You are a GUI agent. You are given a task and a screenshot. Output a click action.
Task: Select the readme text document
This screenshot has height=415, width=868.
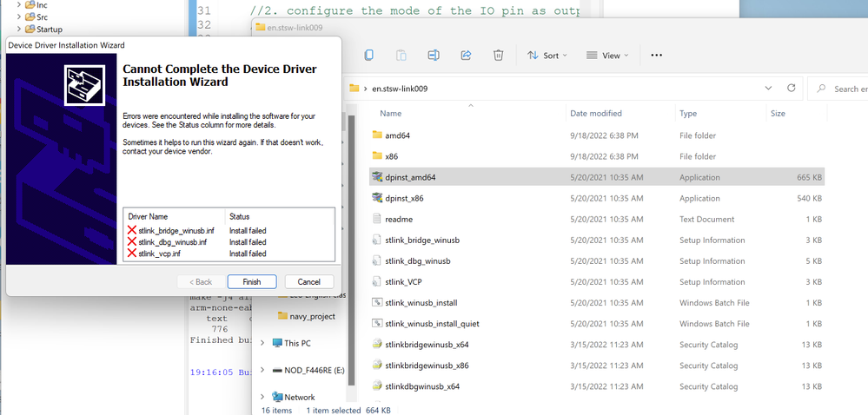point(597,219)
